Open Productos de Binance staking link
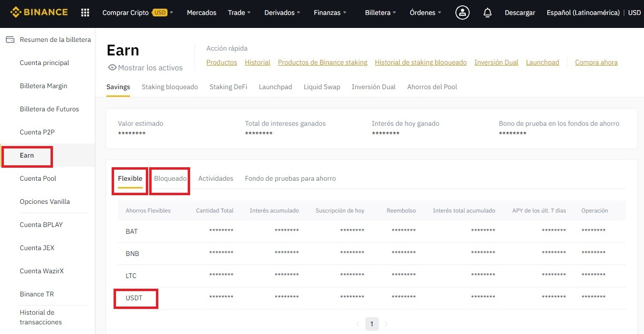644x334 pixels. coord(322,62)
